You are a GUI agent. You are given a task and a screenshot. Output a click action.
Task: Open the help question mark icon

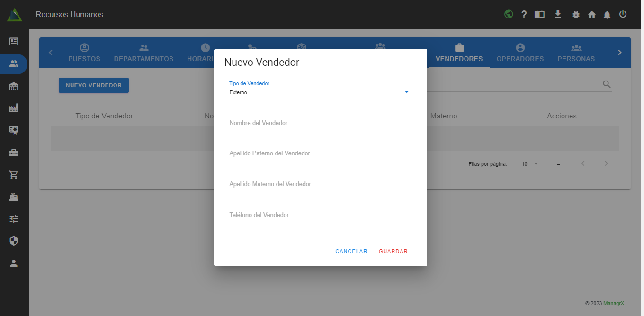click(524, 15)
